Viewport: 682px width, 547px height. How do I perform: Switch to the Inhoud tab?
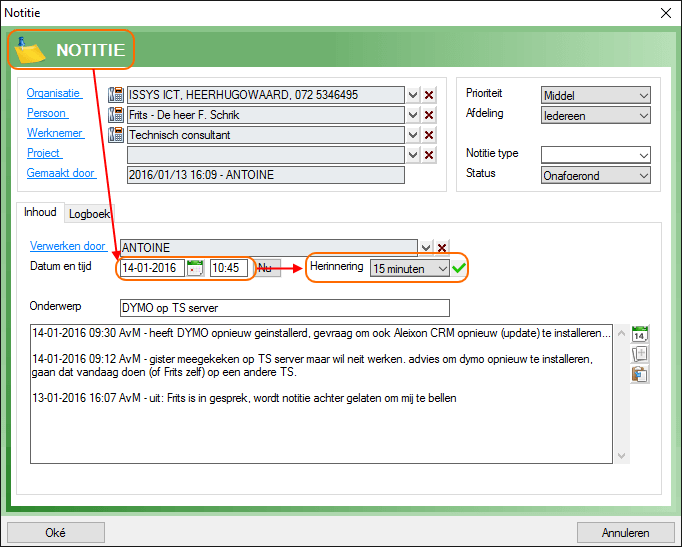point(40,212)
